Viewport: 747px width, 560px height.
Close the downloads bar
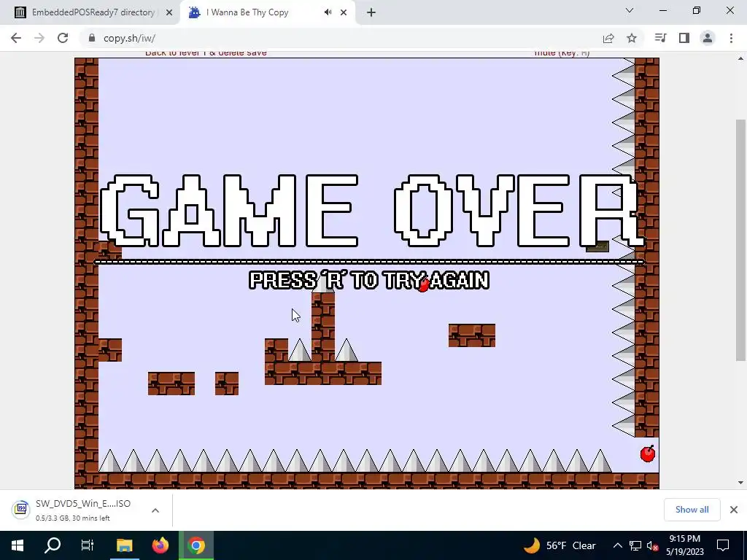tap(734, 510)
